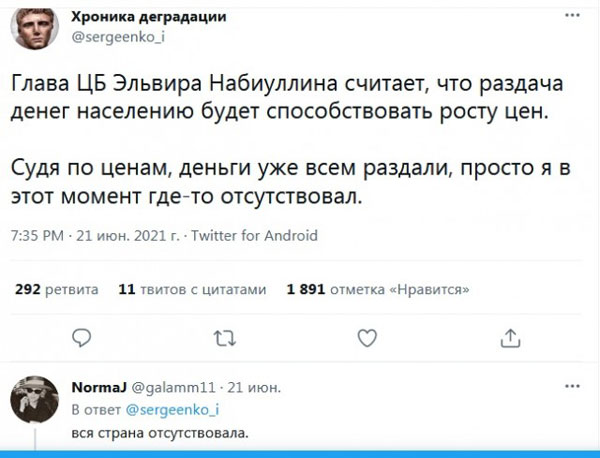600x458 pixels.
Task: View the 292 ретвита list
Action: tap(57, 290)
